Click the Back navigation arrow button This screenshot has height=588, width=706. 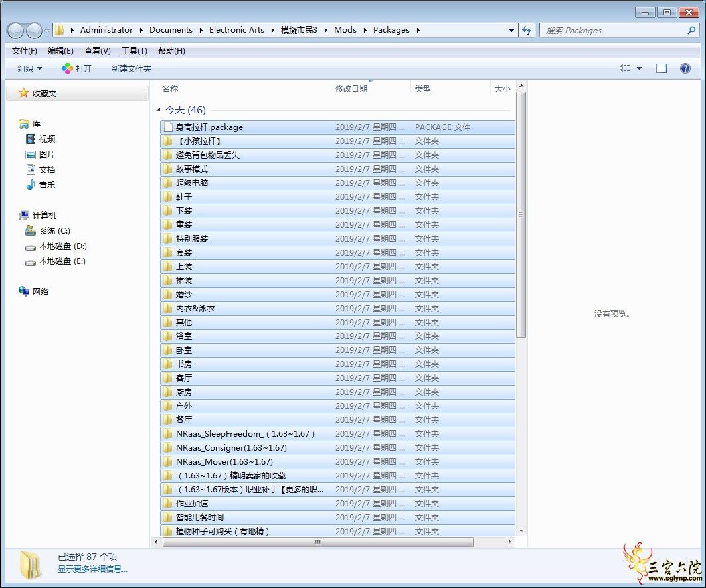pos(15,30)
